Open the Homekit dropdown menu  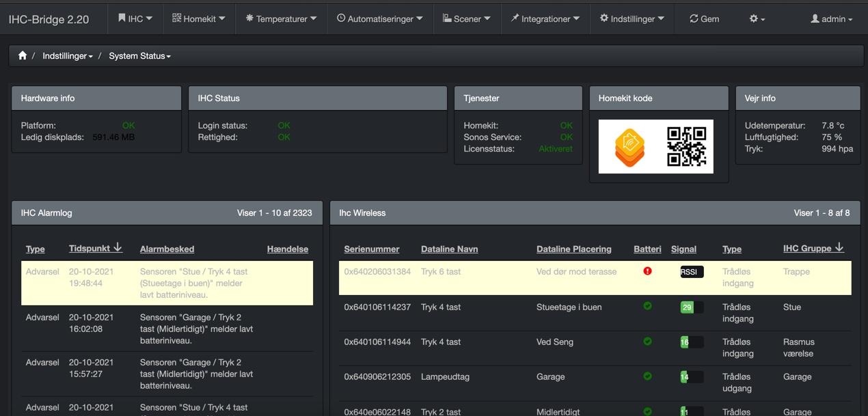(198, 19)
